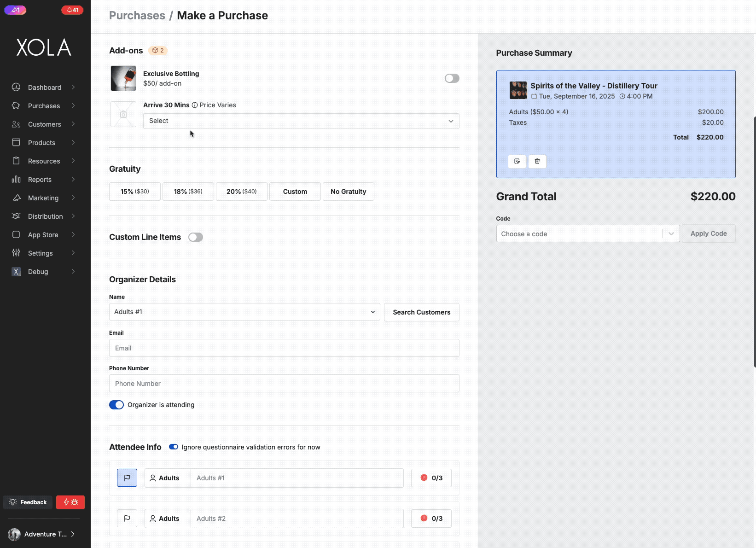Enable the Exclusive Bottling add-on toggle

(x=452, y=78)
